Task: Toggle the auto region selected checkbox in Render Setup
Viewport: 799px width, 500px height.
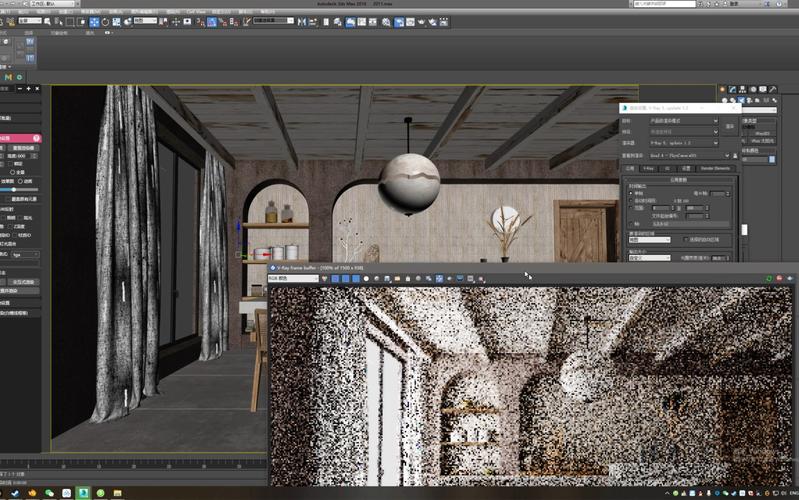Action: click(x=684, y=240)
